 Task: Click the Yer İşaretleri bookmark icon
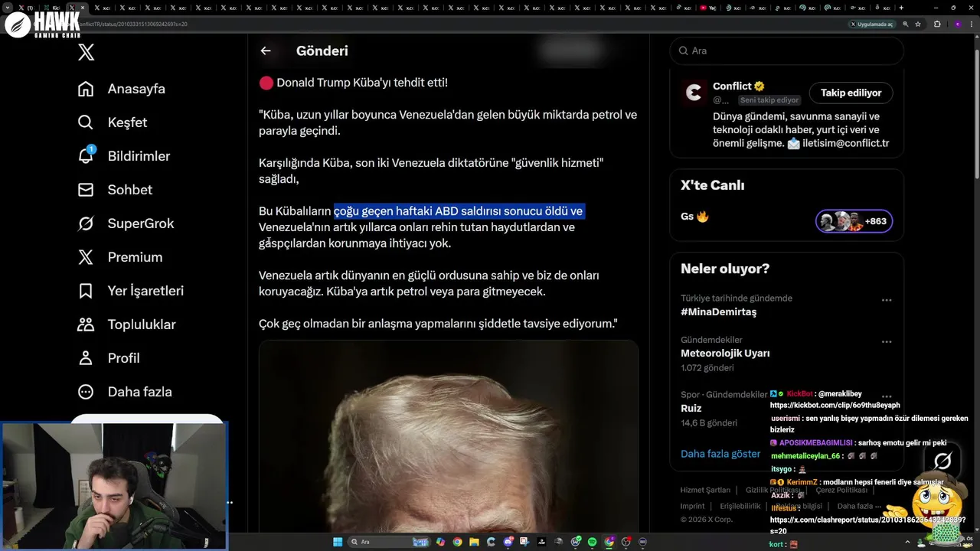click(86, 291)
